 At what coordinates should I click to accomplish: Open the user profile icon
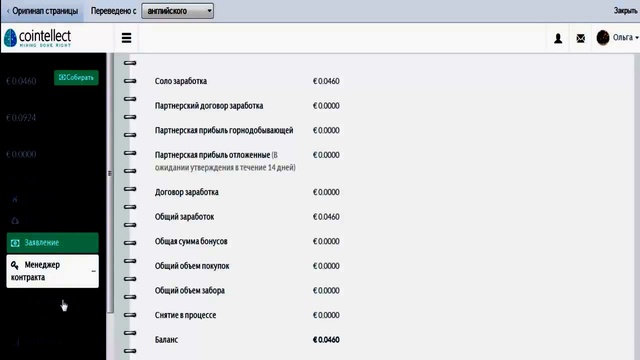558,38
